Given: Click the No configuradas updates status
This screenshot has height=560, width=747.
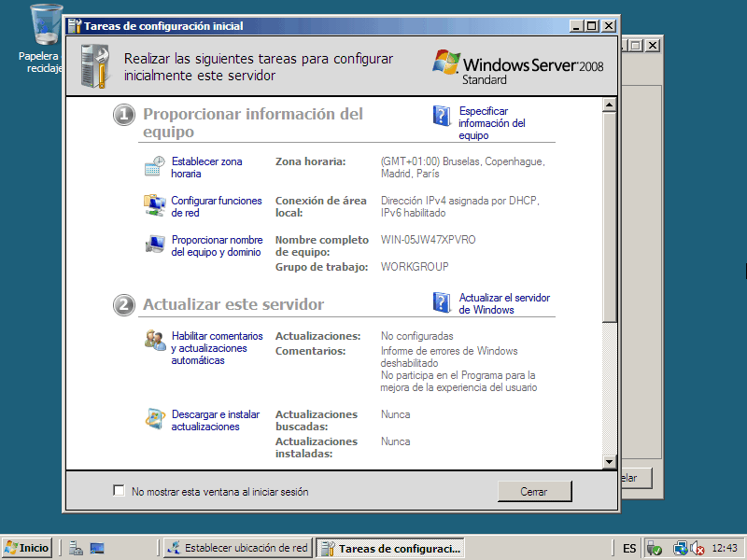Looking at the screenshot, I should (416, 336).
